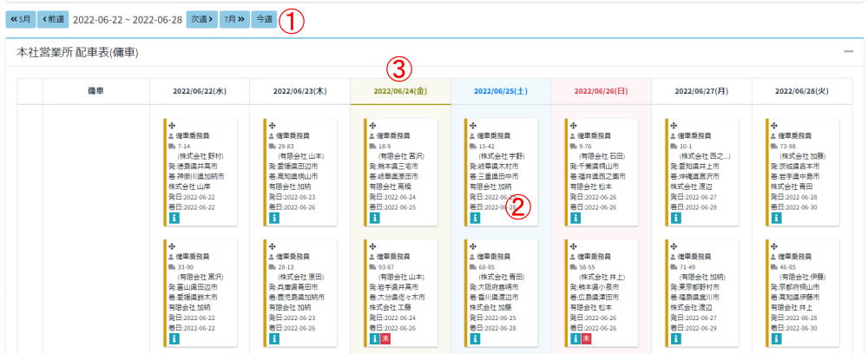
Task: Click info icon on 石田 card, 06/26
Action: pos(576,219)
